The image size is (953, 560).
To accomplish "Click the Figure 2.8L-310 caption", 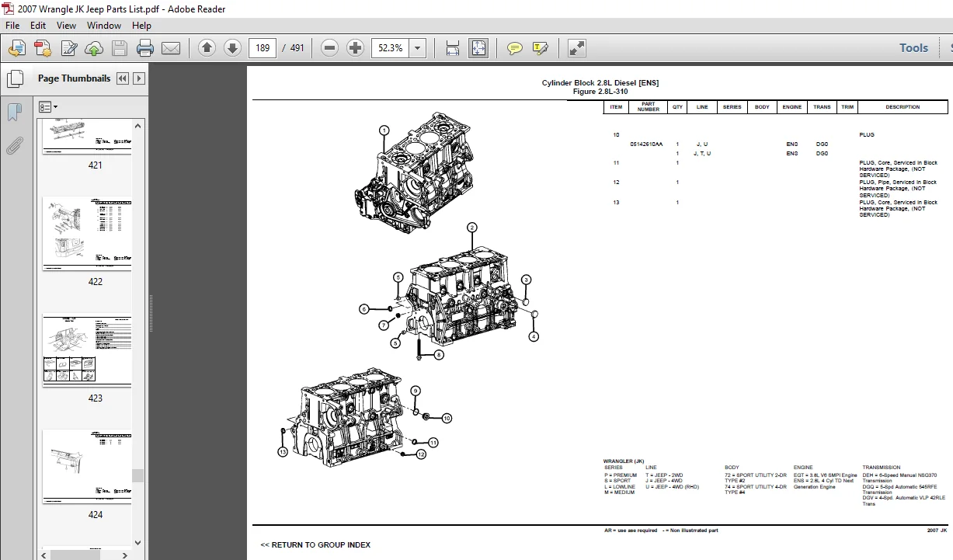I will click(x=600, y=92).
